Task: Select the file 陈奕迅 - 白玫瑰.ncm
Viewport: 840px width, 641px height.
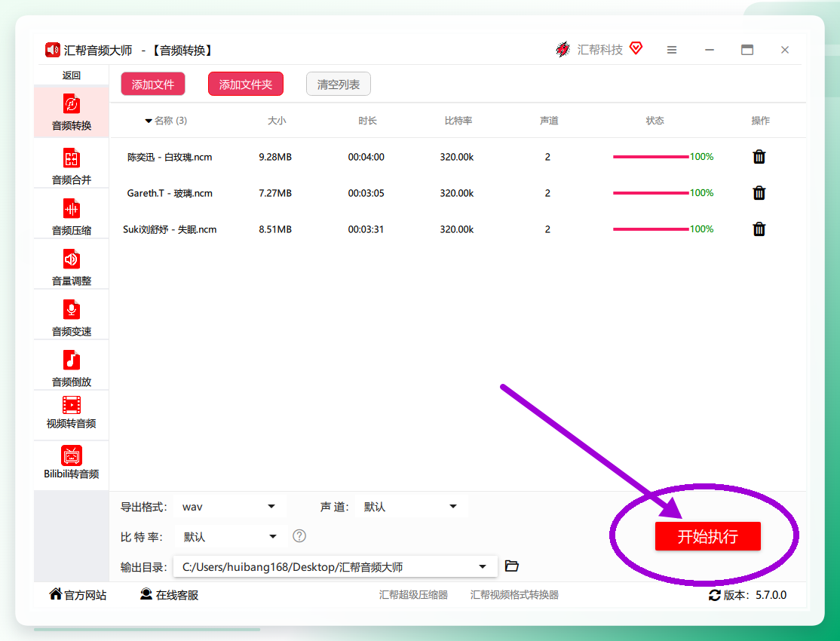Action: pyautogui.click(x=170, y=157)
